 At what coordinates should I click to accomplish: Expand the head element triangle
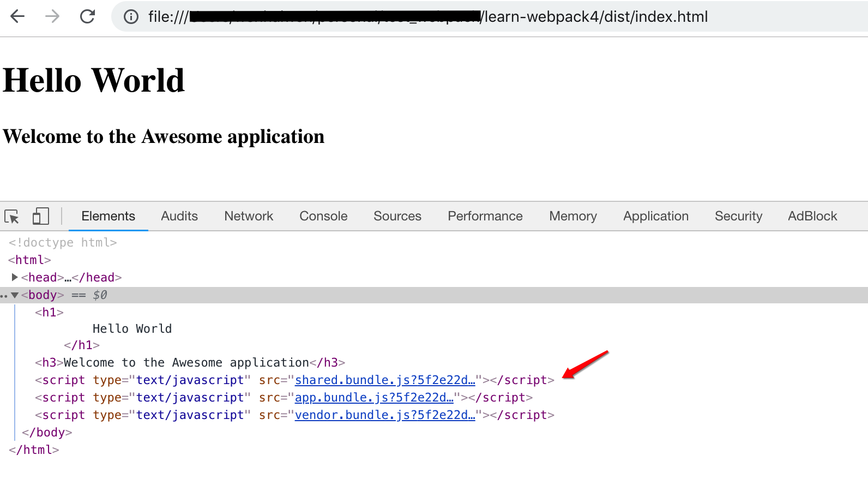[x=15, y=277]
